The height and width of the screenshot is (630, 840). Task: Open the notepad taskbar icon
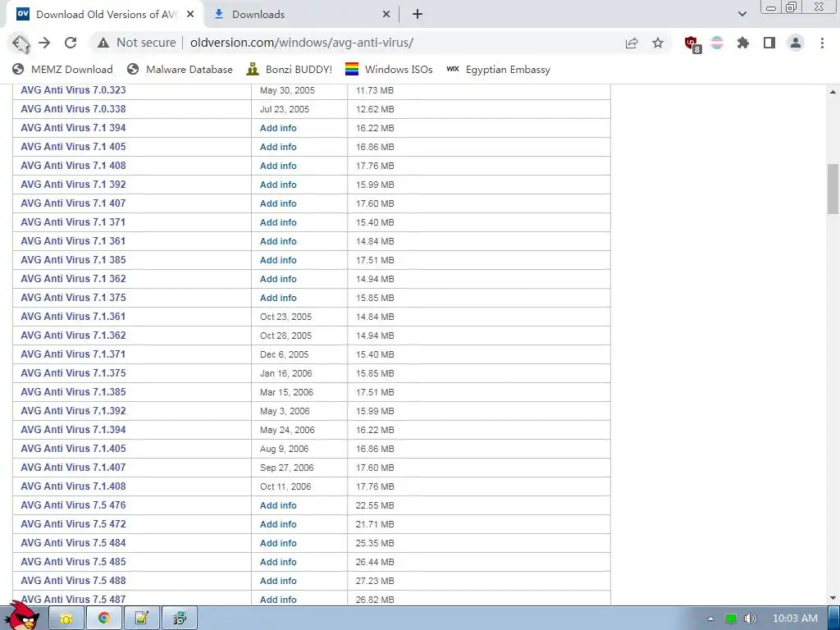click(x=141, y=619)
